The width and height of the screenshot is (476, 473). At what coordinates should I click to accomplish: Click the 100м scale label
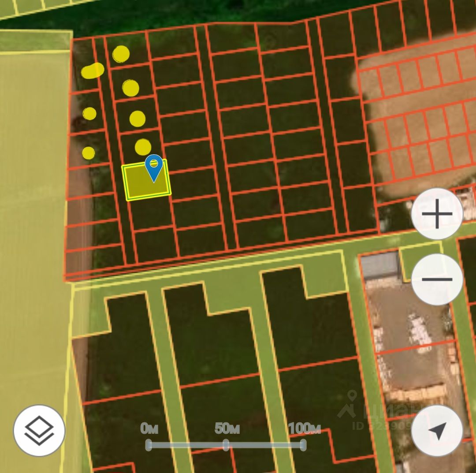click(x=305, y=428)
